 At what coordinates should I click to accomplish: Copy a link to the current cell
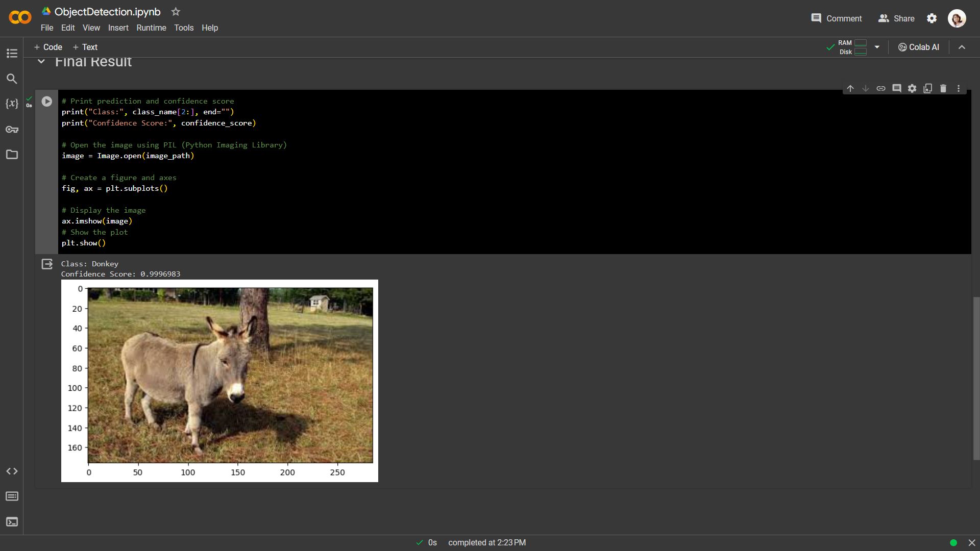click(x=881, y=88)
